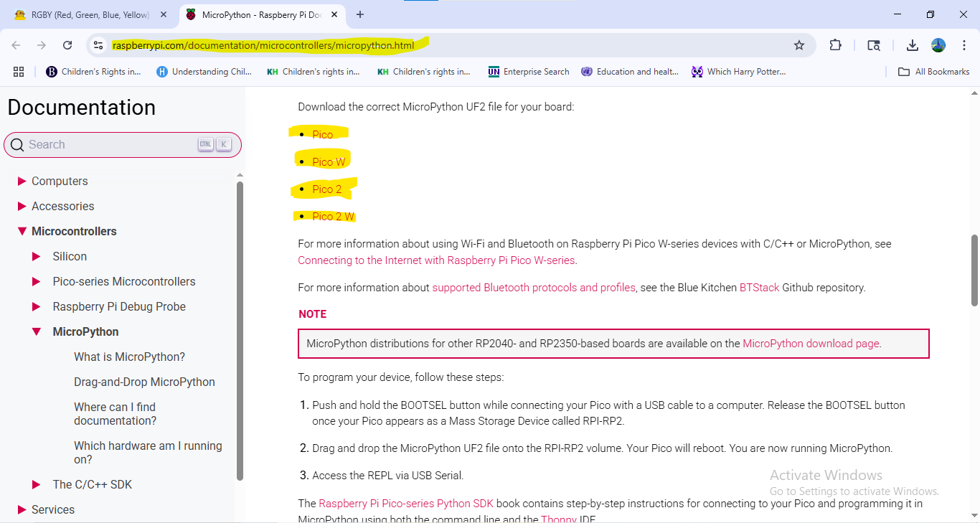Click the main page vertical scrollbar thumb
The height and width of the screenshot is (523, 980).
point(974,270)
